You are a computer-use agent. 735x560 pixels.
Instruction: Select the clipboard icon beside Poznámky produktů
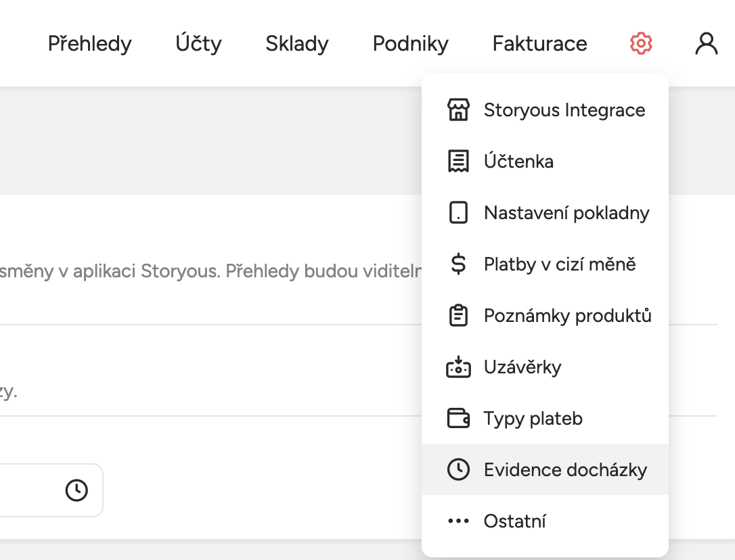459,315
